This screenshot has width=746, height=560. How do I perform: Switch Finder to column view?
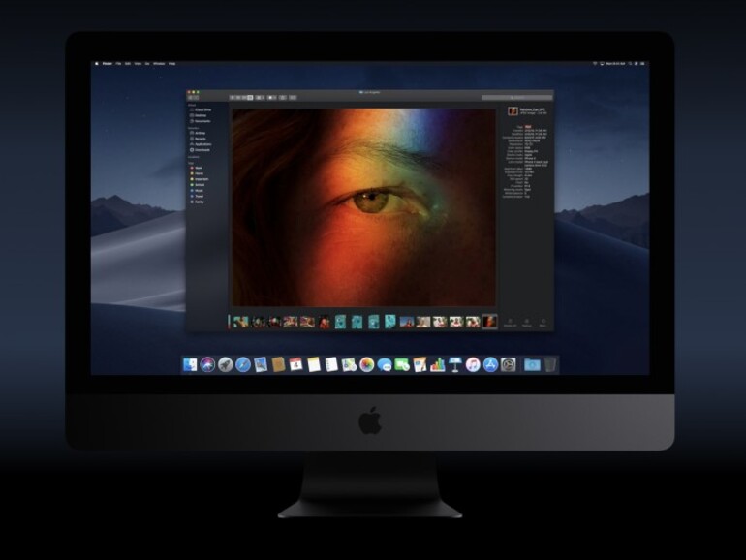(244, 98)
